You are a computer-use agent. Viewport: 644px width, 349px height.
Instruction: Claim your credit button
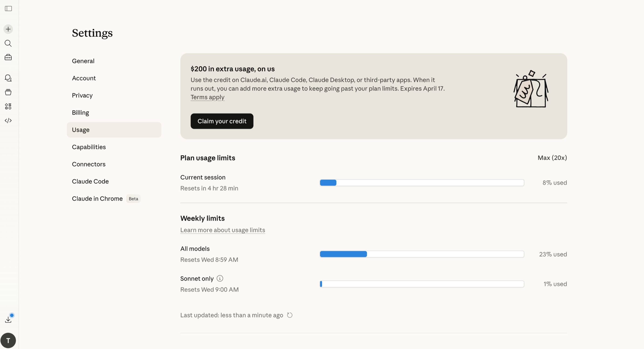click(x=222, y=121)
